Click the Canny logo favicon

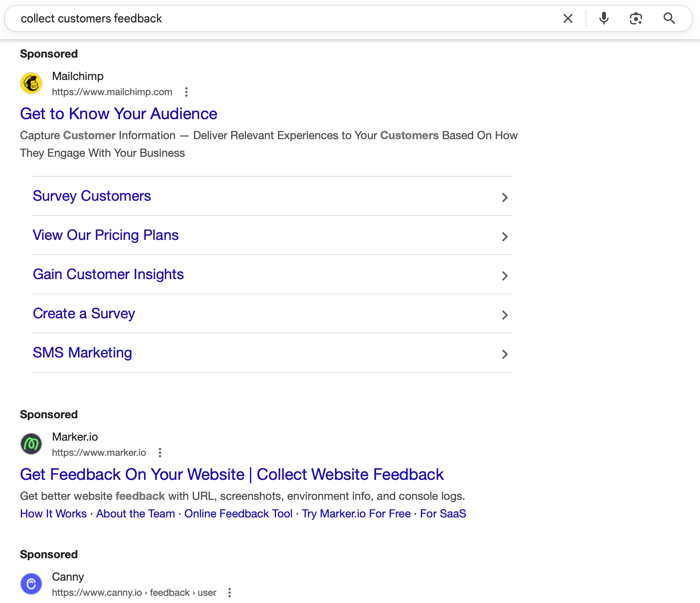tap(31, 584)
